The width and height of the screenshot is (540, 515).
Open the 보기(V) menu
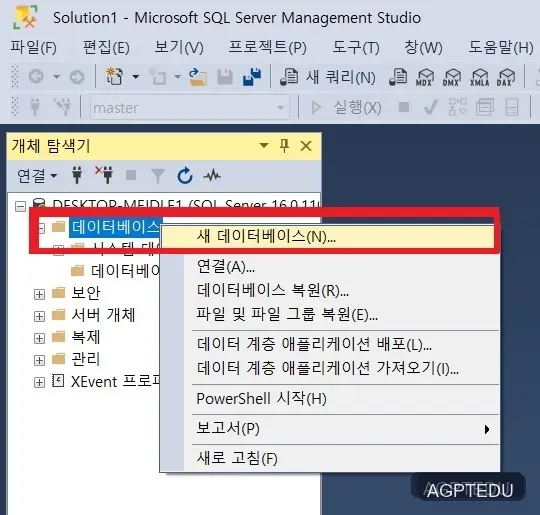[179, 47]
